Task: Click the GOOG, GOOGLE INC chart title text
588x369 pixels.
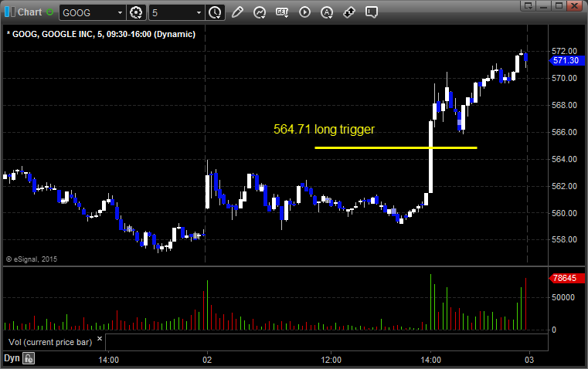Action: [101, 34]
